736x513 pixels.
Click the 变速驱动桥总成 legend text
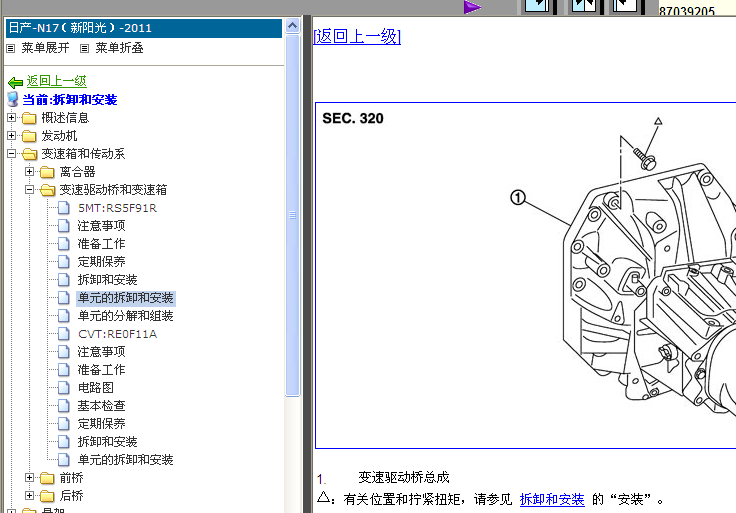404,478
